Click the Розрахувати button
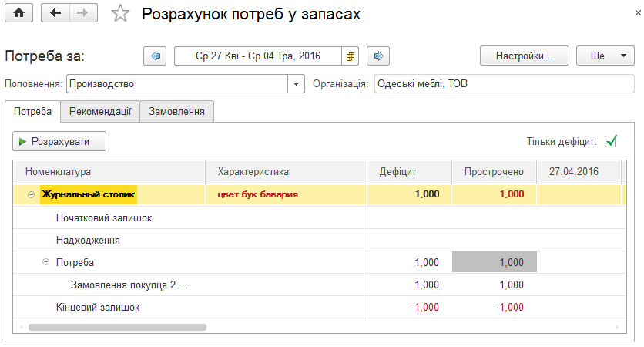 59,141
